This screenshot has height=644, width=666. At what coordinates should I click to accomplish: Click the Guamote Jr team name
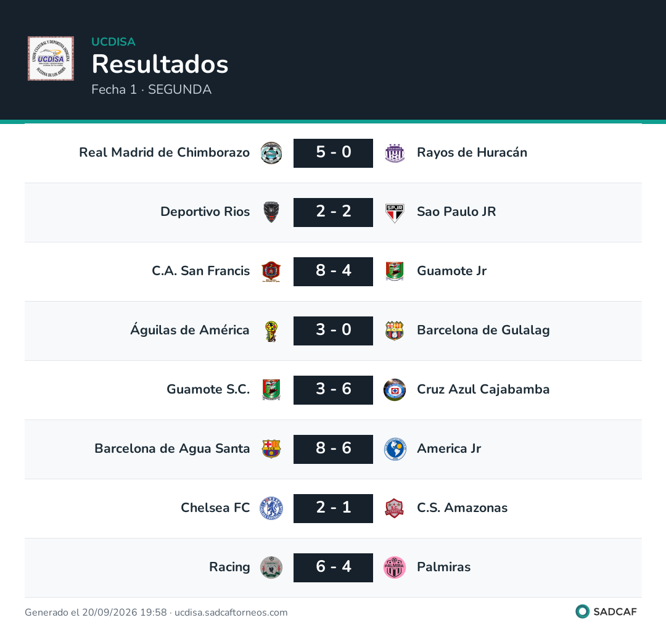[x=451, y=271]
